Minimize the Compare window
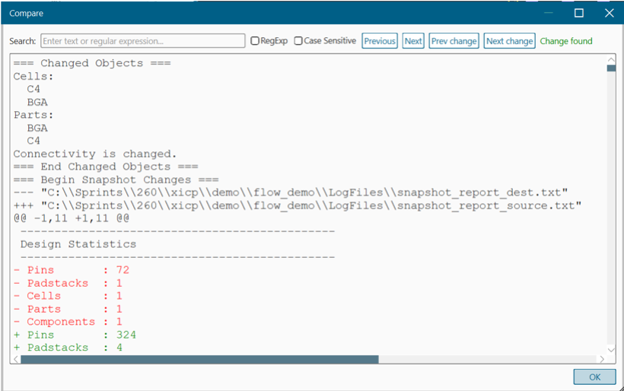624x391 pixels. (549, 13)
